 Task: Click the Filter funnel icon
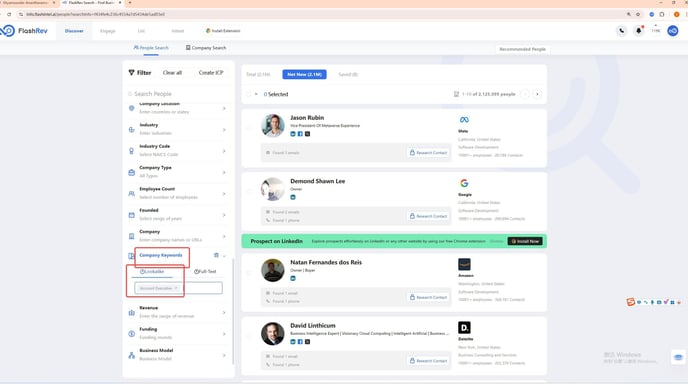131,72
